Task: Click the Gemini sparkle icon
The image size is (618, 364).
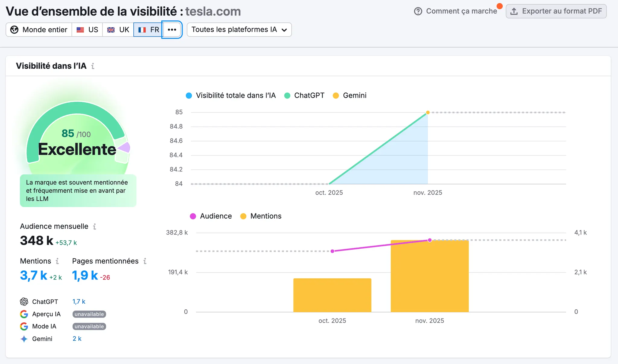Action: (24, 339)
